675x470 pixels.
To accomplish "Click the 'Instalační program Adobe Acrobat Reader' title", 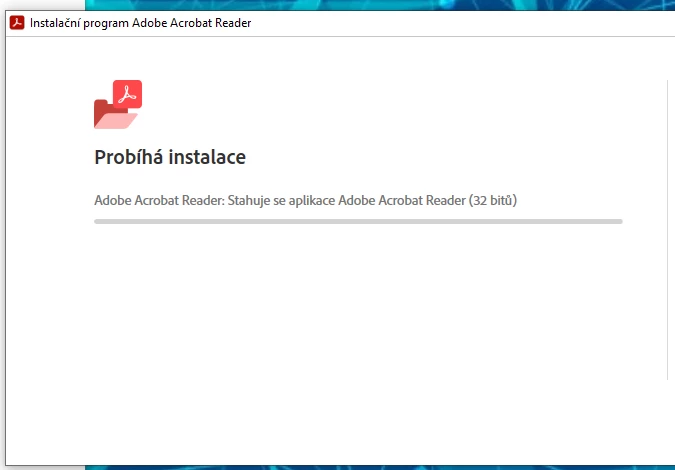I will [x=140, y=23].
